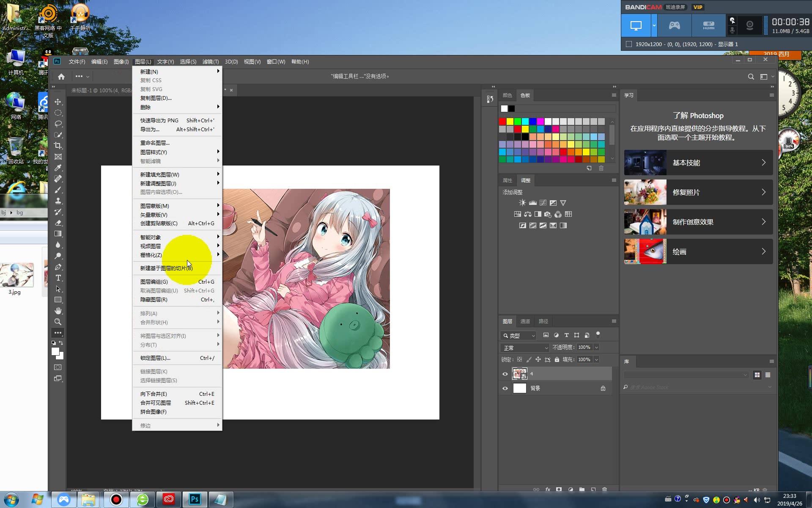Image resolution: width=812 pixels, height=508 pixels.
Task: Click Photoshop icon in Windows taskbar
Action: tap(195, 500)
